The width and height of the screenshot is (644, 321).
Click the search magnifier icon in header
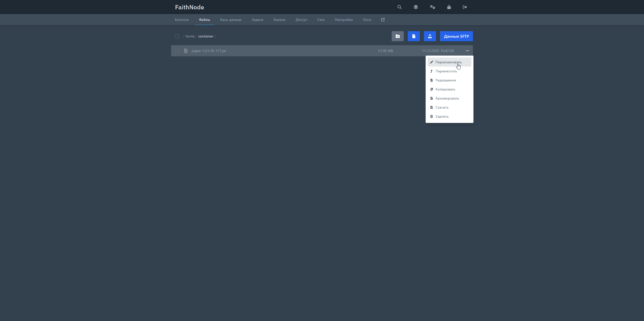pyautogui.click(x=399, y=7)
